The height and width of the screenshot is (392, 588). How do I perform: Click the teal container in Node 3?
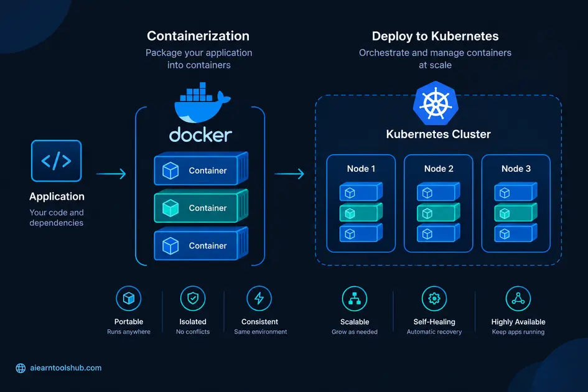pos(516,212)
